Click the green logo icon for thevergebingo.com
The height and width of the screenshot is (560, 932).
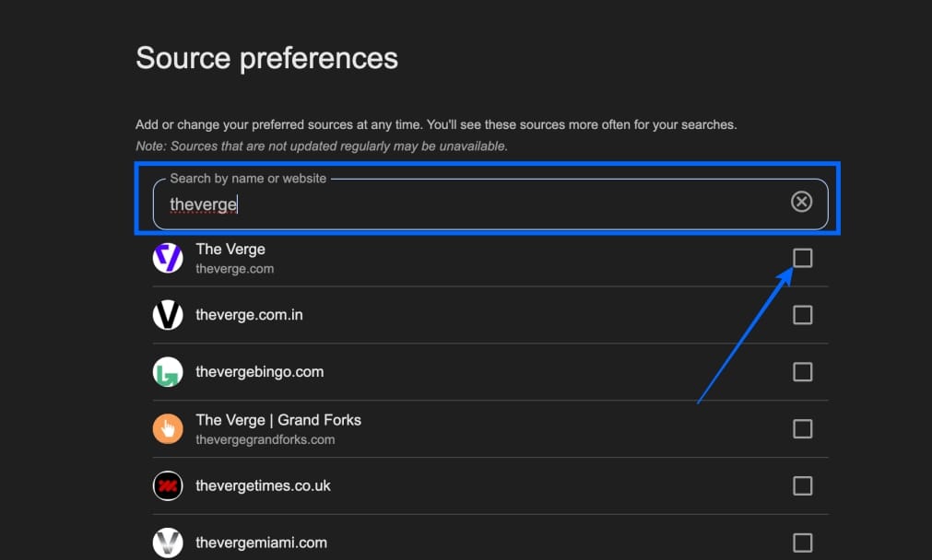[x=168, y=372]
